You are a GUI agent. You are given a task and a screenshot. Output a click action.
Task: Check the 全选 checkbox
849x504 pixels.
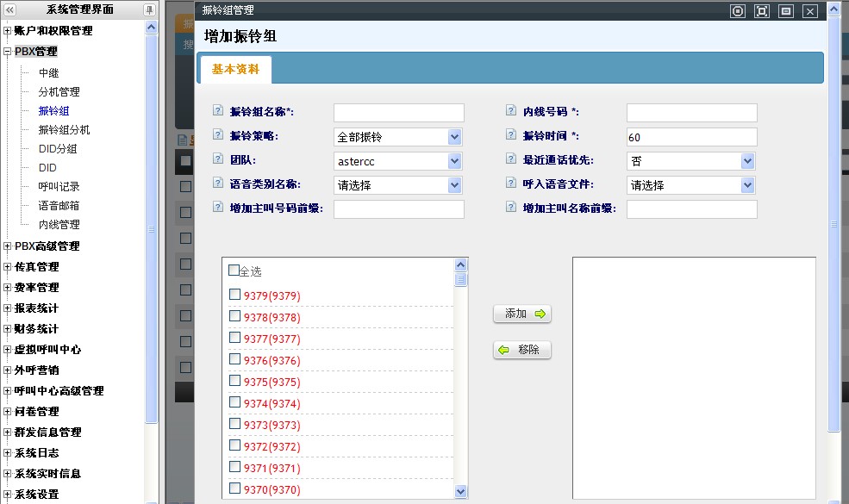[x=234, y=271]
